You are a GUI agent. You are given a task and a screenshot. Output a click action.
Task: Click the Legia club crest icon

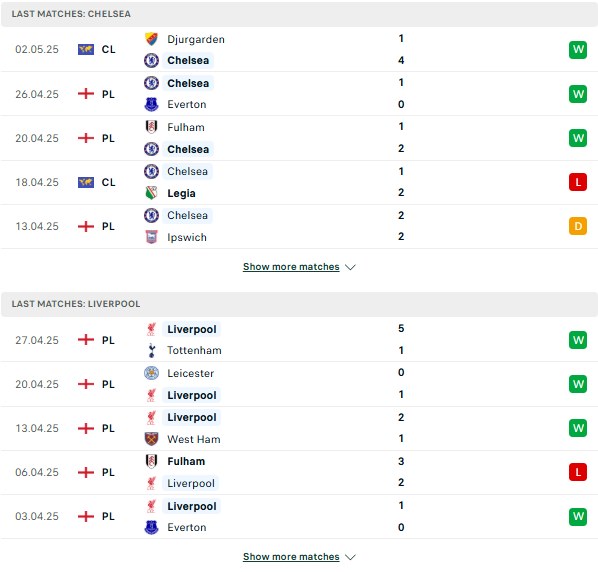click(x=151, y=193)
